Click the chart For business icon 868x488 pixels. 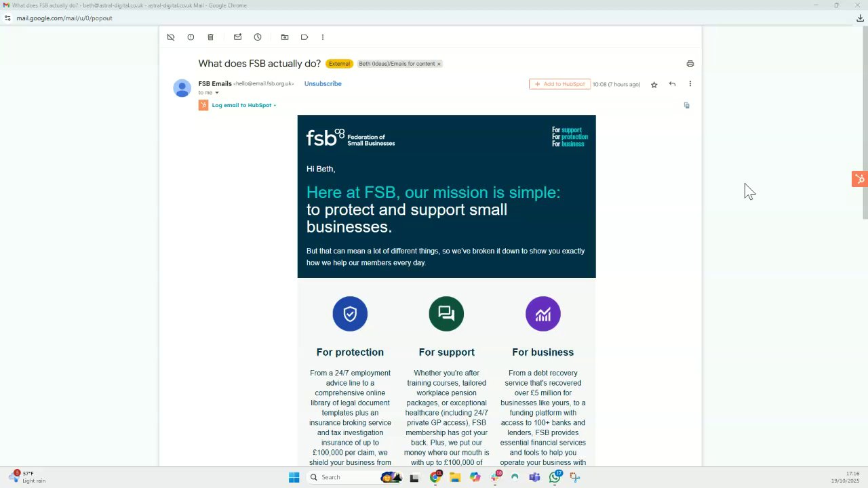tap(542, 314)
